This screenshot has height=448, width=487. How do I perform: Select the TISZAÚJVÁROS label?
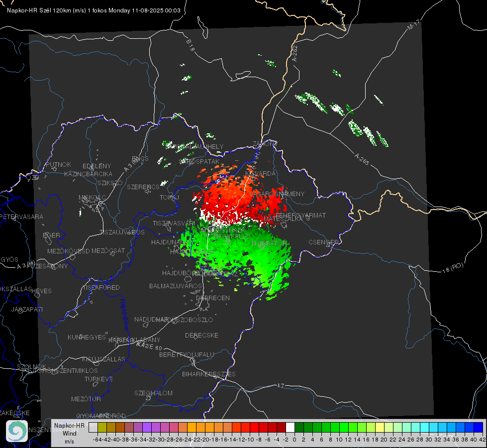pos(122,232)
